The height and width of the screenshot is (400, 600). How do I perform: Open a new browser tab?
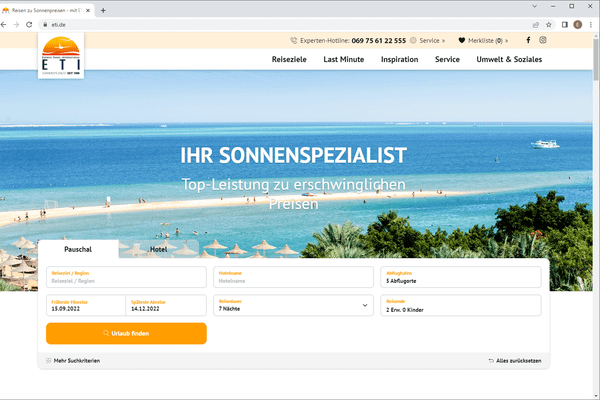tap(103, 10)
